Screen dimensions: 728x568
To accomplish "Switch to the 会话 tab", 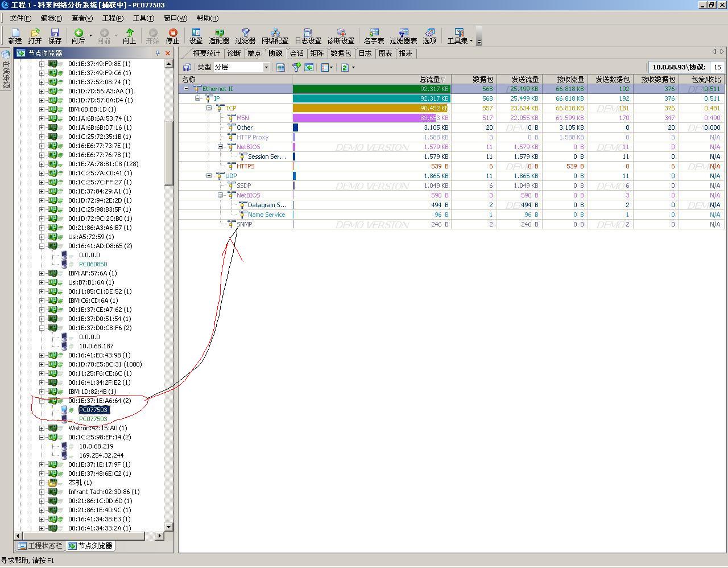I will coord(296,53).
